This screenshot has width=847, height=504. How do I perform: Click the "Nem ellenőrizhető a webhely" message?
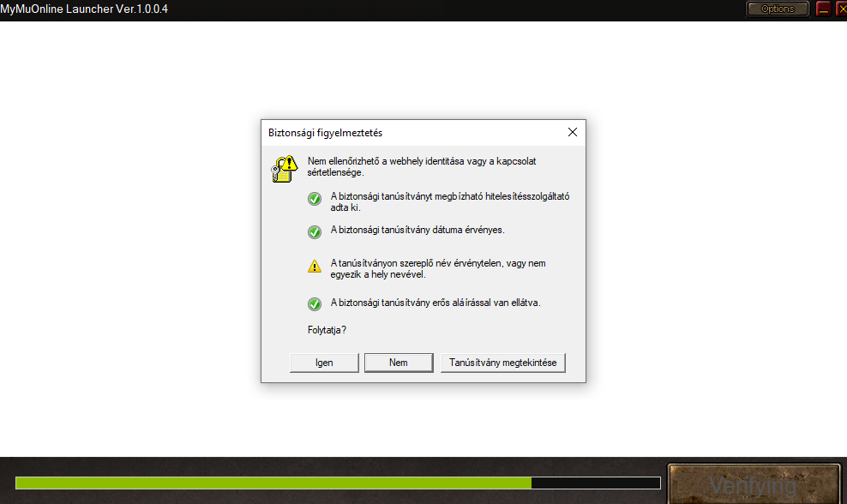click(x=422, y=166)
